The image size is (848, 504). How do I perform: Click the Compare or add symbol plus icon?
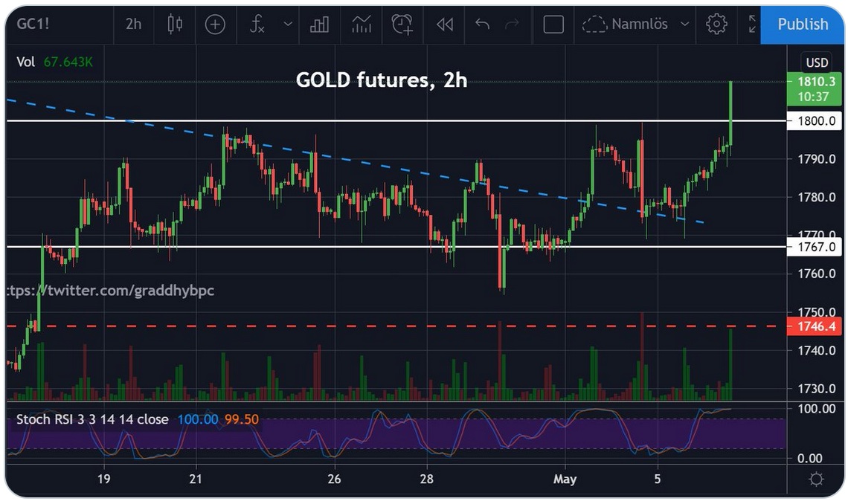[215, 25]
